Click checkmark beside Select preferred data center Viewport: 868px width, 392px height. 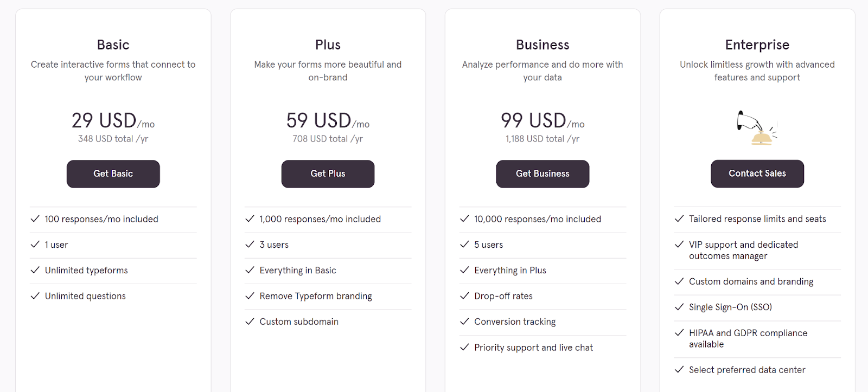(679, 370)
